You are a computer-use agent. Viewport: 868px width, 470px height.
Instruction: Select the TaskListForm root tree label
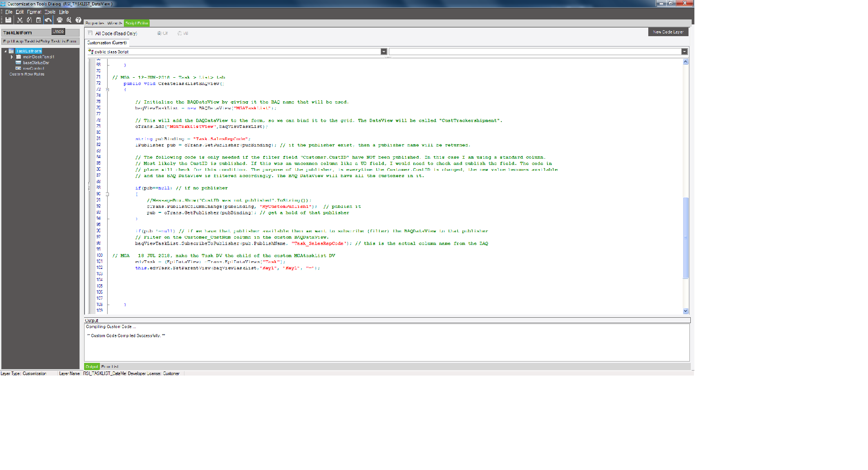(29, 51)
